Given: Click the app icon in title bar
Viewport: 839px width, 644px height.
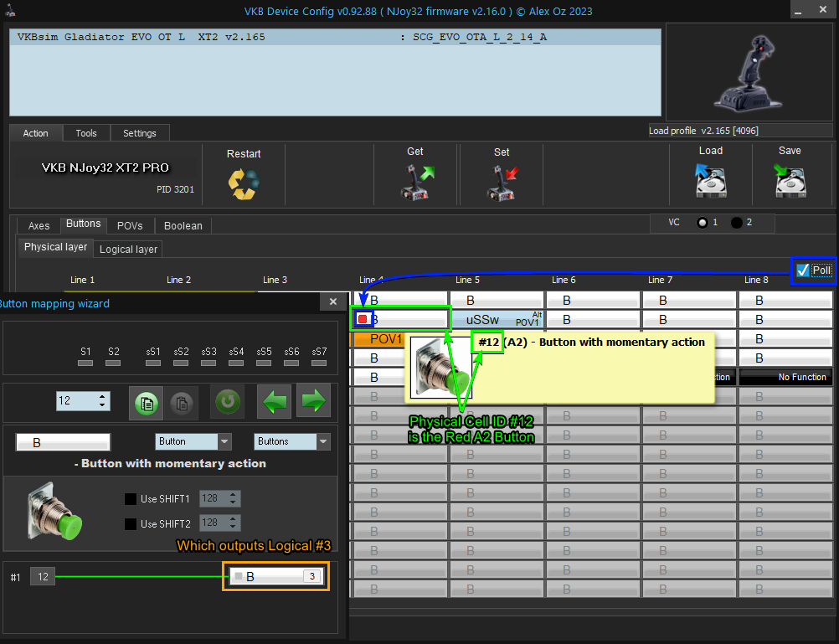Looking at the screenshot, I should tap(10, 10).
